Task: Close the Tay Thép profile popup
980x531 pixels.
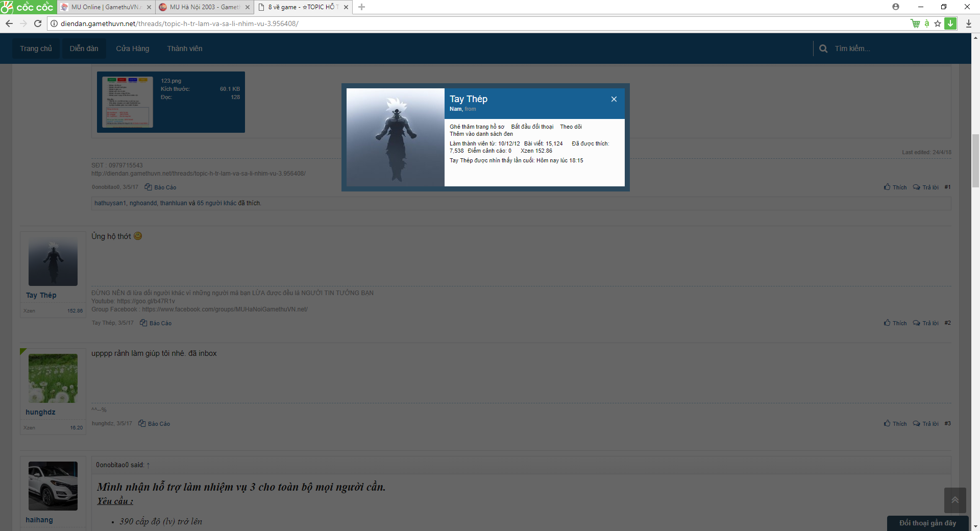Action: click(614, 99)
